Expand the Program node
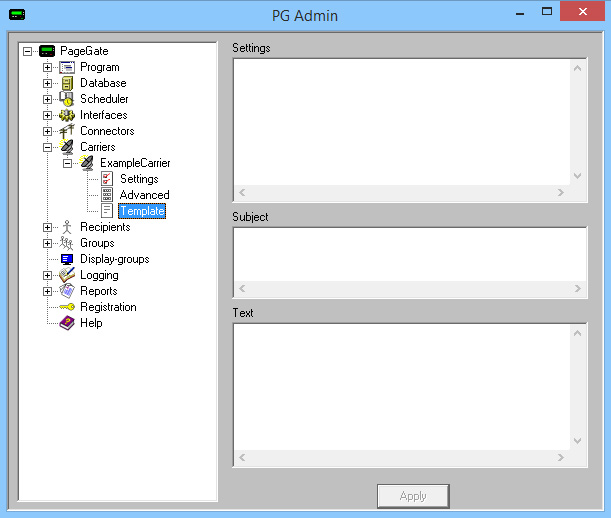Image resolution: width=611 pixels, height=518 pixels. (47, 67)
